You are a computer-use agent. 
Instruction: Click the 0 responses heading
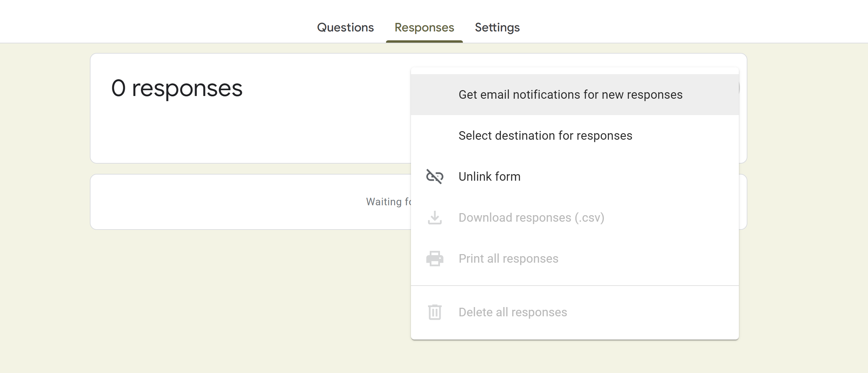(x=177, y=88)
